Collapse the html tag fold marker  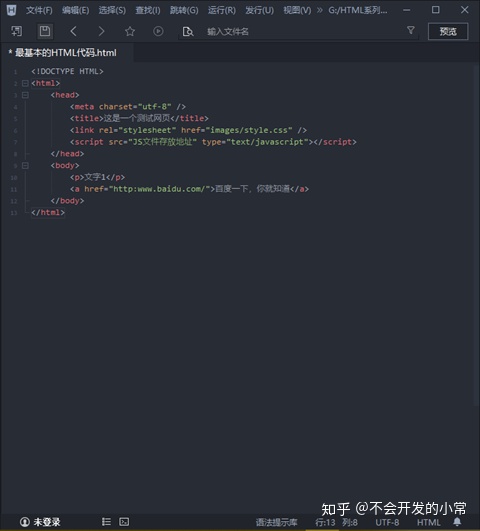tap(25, 83)
